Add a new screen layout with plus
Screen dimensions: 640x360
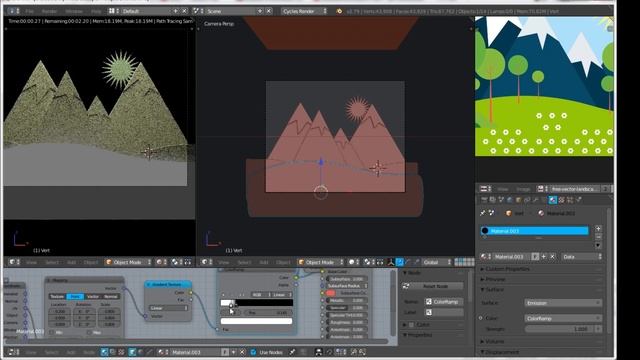pos(176,11)
